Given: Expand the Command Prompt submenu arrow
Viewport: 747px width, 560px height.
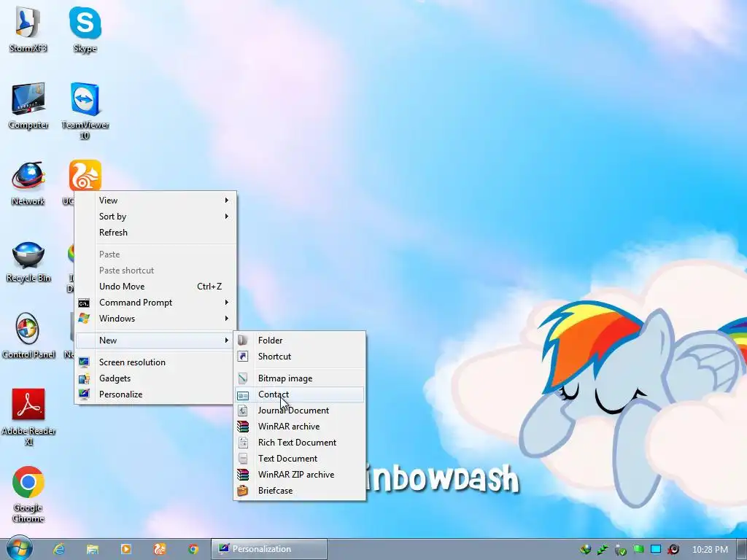Looking at the screenshot, I should [227, 303].
